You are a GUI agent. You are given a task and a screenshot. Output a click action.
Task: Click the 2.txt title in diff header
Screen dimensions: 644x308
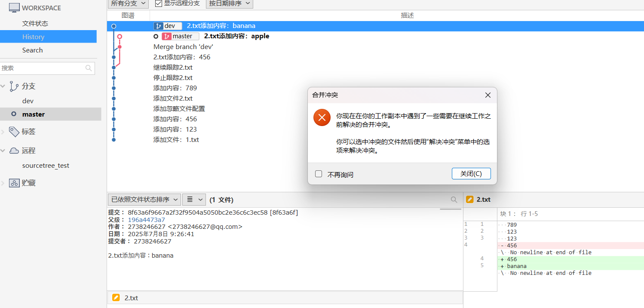[484, 199]
